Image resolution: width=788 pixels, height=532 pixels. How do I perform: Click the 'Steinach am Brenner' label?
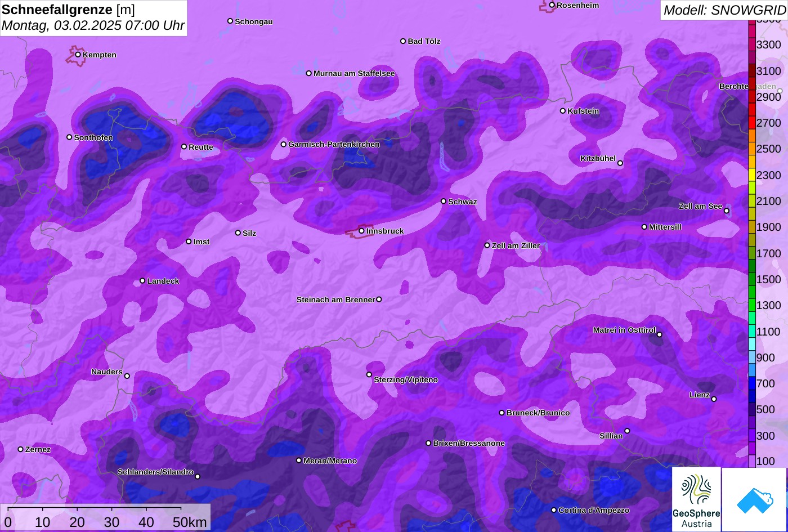(x=335, y=299)
